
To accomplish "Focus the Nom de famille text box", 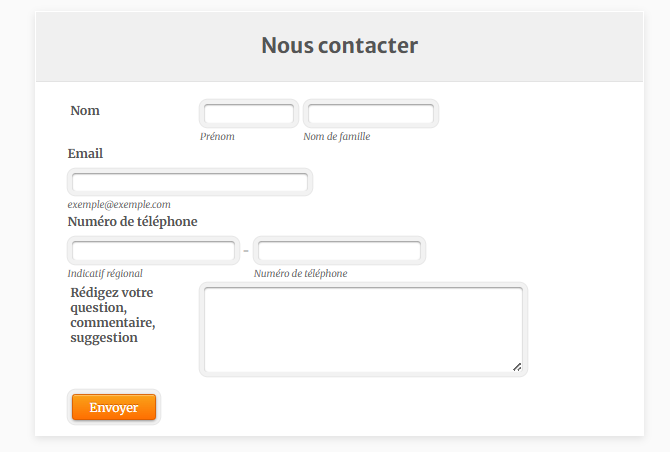I will point(370,114).
